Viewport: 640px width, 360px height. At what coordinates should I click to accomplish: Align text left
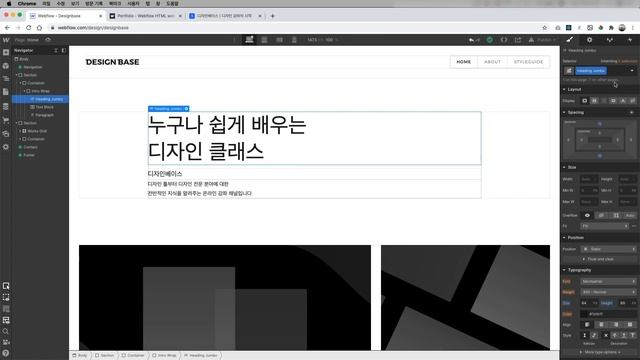pos(587,325)
